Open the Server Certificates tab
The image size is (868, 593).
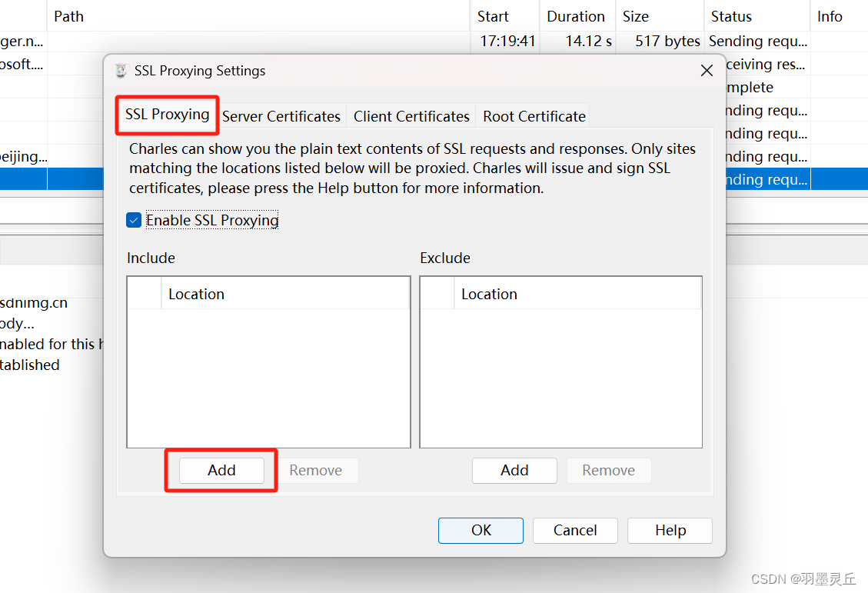pyautogui.click(x=281, y=116)
